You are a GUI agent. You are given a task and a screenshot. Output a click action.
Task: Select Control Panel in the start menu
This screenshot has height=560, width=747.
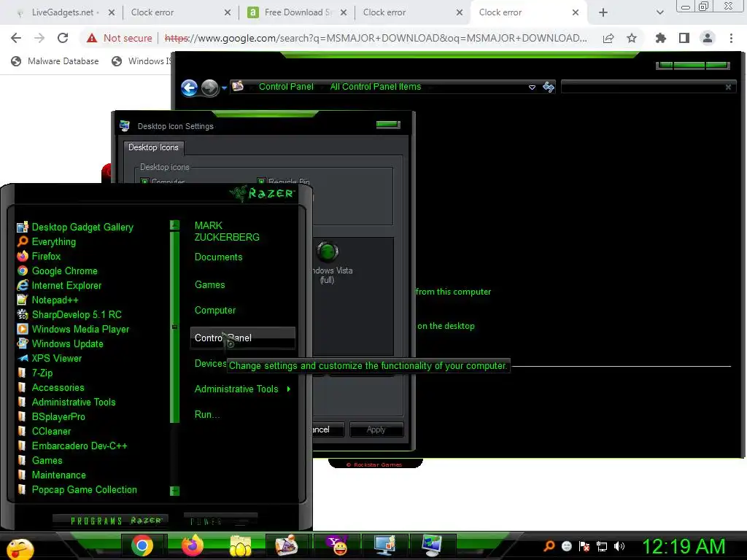coord(242,338)
